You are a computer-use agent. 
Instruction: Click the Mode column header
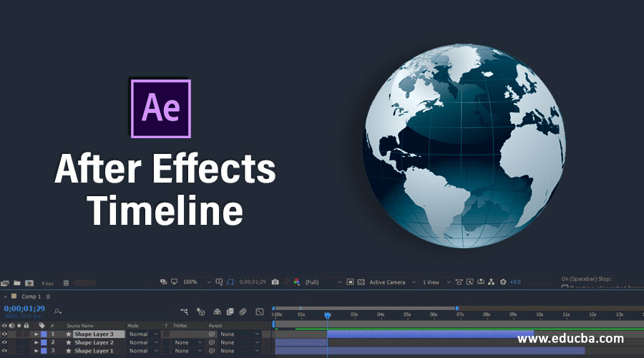tap(133, 326)
